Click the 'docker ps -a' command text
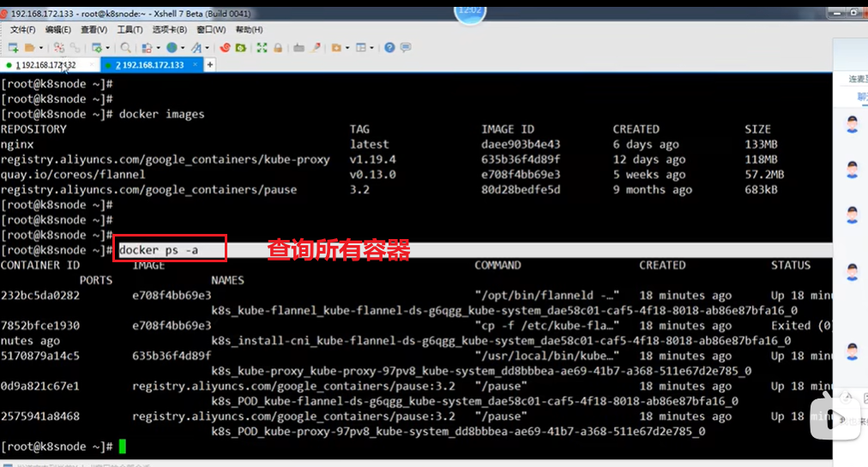868x467 pixels. click(x=159, y=250)
